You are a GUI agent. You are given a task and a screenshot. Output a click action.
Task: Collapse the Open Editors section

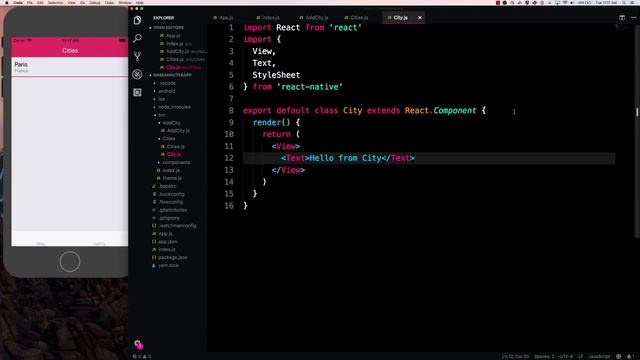[x=168, y=28]
